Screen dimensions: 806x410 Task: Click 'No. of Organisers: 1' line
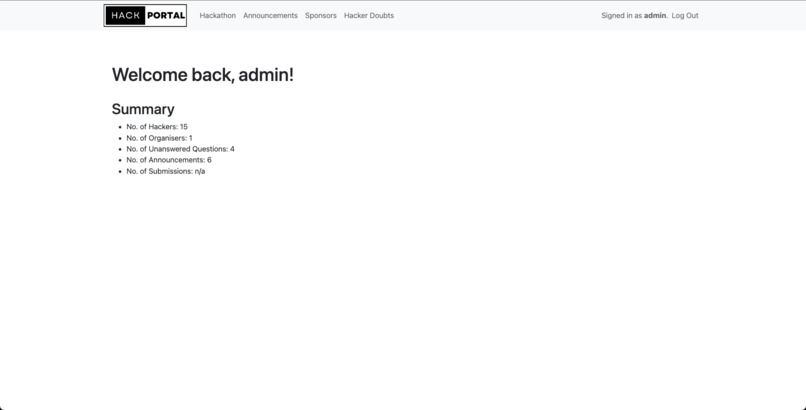pyautogui.click(x=159, y=138)
